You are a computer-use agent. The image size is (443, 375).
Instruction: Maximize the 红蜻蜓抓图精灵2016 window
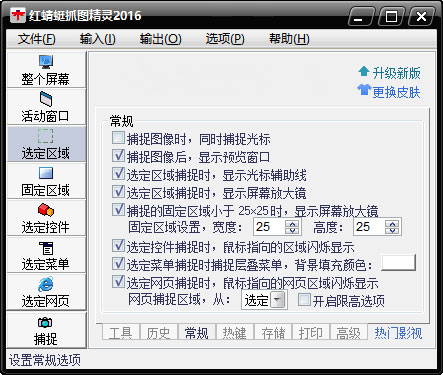click(391, 16)
